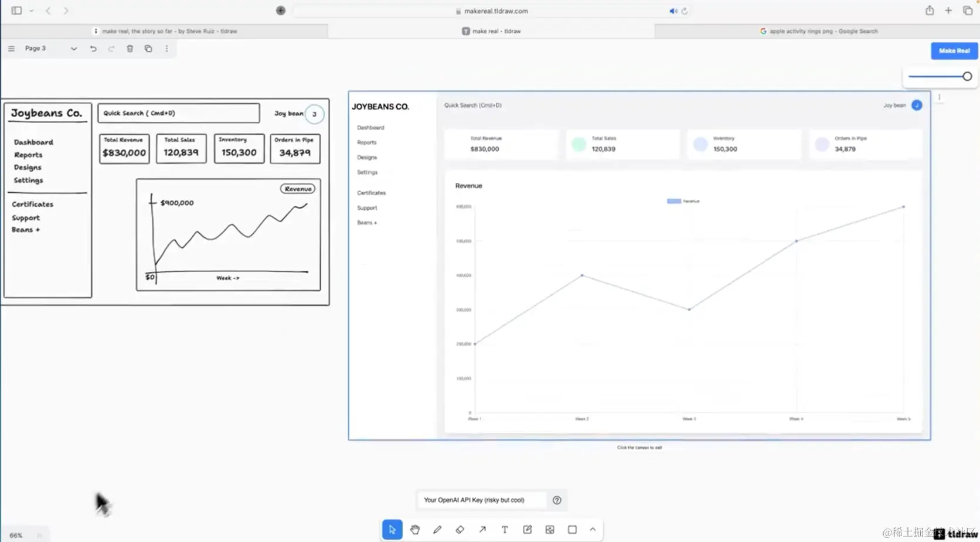This screenshot has width=980, height=542.
Task: Go forward in Safari history
Action: (66, 11)
